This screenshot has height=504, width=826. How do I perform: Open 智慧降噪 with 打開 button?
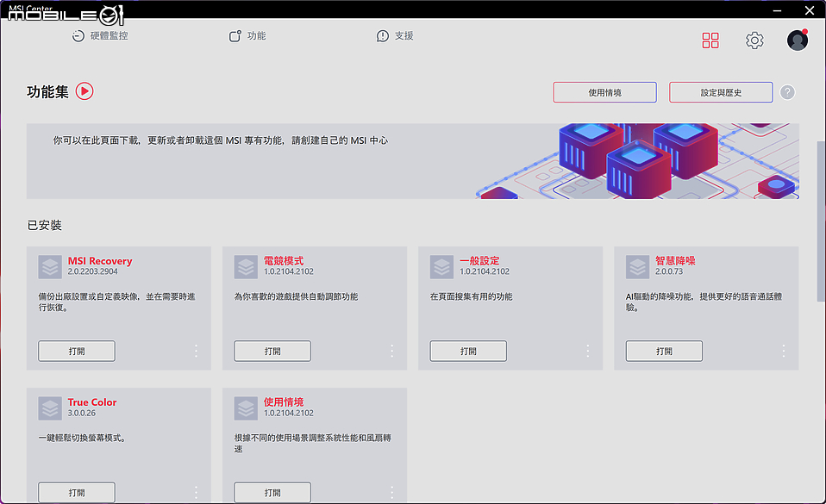(x=664, y=351)
